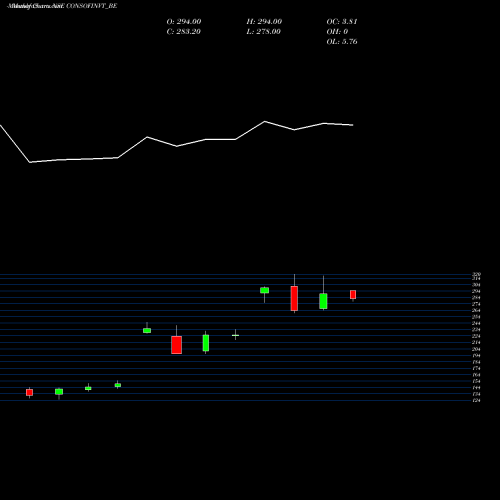This screenshot has height=500, width=500.
Task: Click the doji candle at the 224 level
Action: tap(235, 335)
